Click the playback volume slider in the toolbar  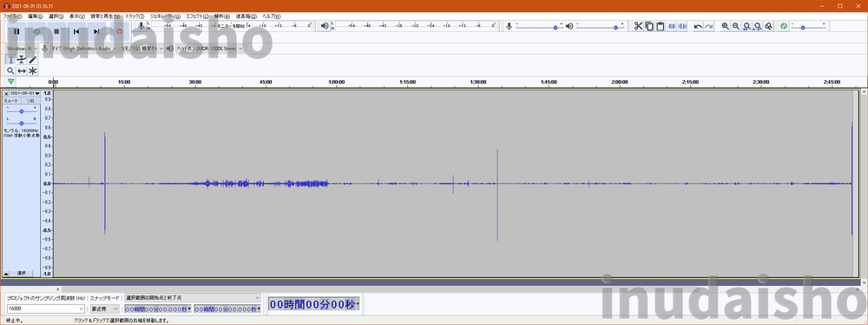point(600,26)
